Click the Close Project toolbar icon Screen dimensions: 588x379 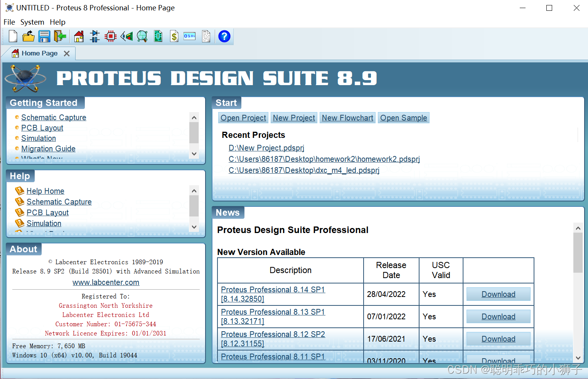60,37
